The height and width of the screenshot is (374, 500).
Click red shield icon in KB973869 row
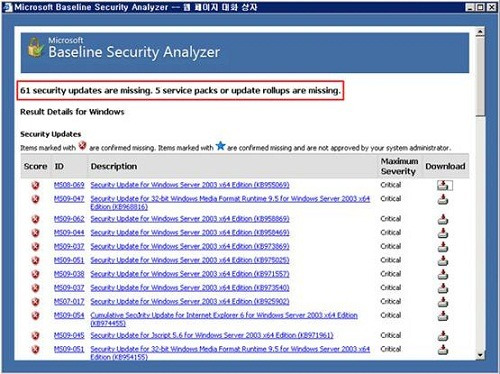[x=35, y=247]
